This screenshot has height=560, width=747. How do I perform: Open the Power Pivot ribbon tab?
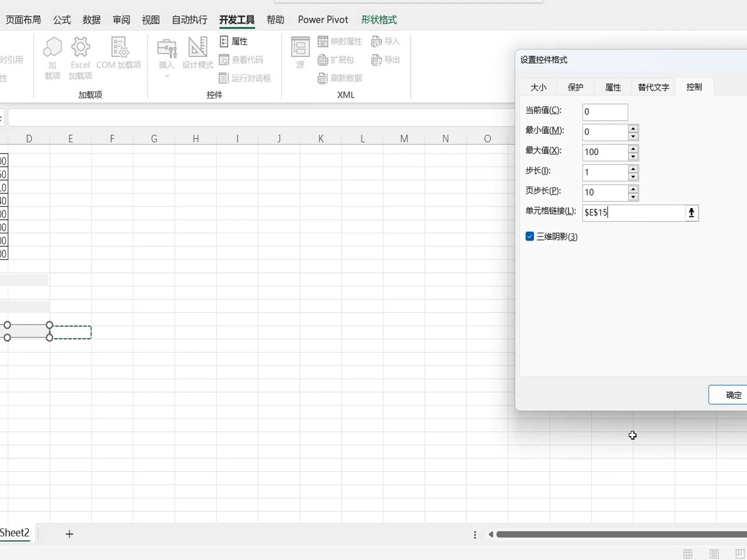323,19
